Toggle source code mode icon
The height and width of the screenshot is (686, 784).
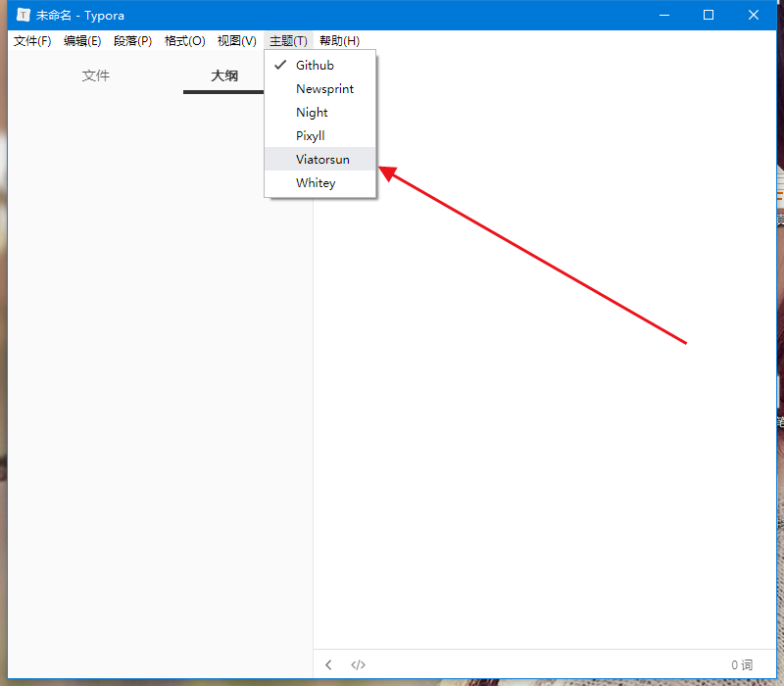(358, 664)
